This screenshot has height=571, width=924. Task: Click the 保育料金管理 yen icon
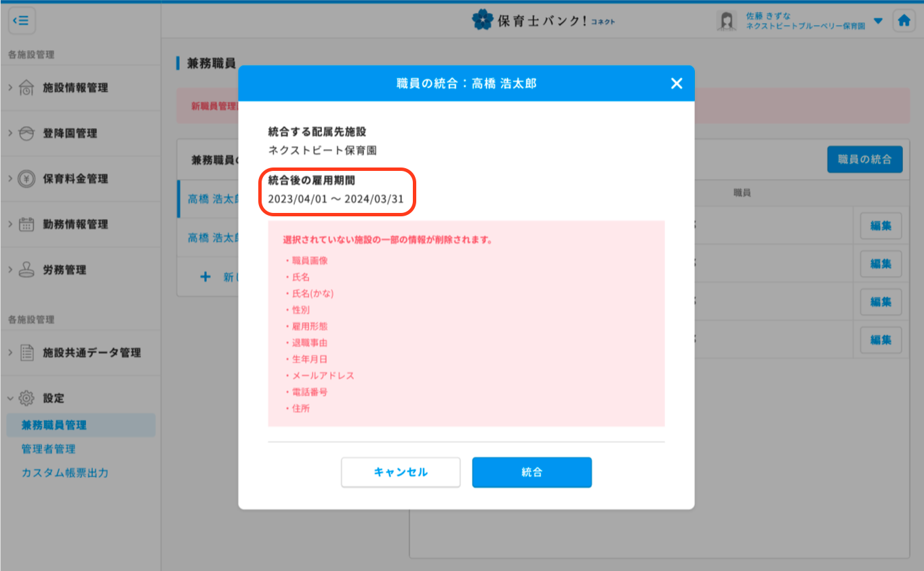(x=26, y=179)
